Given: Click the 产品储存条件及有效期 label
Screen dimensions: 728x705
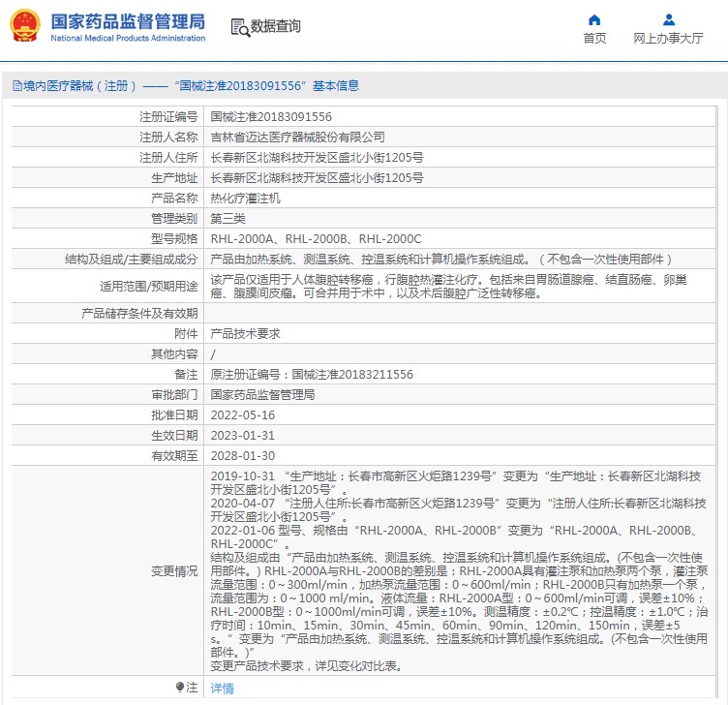Looking at the screenshot, I should point(139,314).
